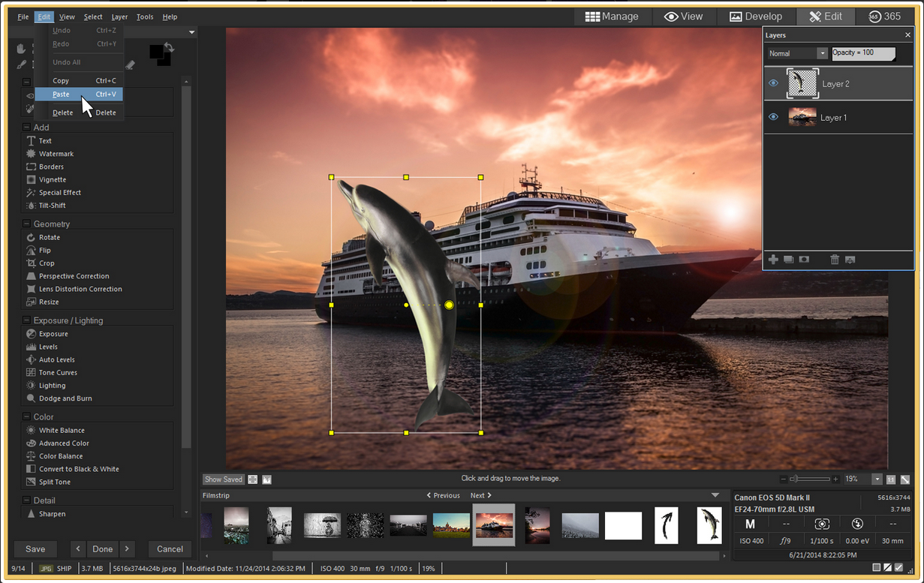Delete layer using trash can icon

pos(835,260)
